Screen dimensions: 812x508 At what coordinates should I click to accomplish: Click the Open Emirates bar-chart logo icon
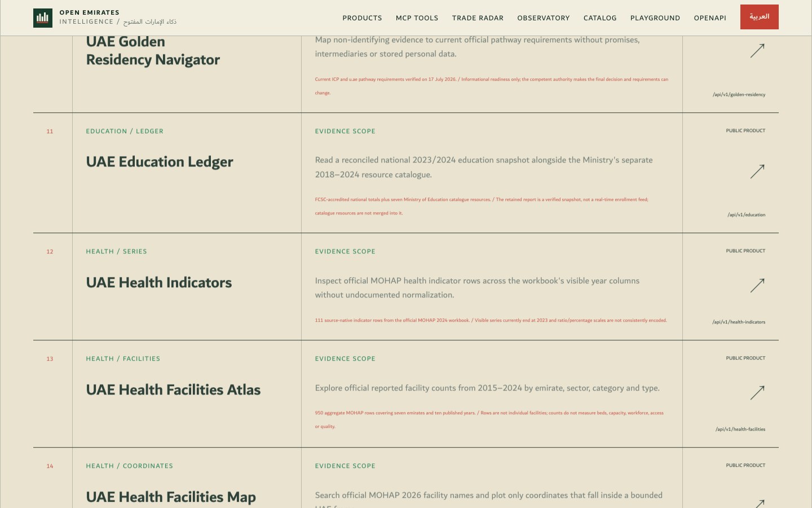(43, 18)
